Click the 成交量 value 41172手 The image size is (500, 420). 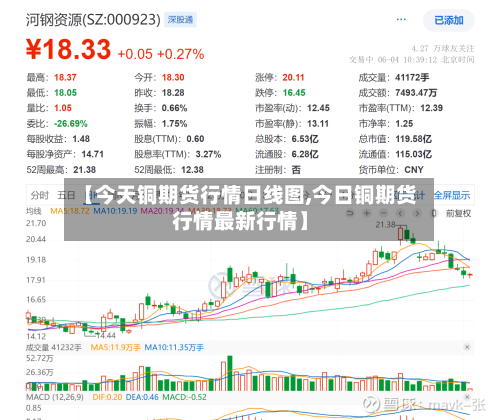[x=412, y=77]
